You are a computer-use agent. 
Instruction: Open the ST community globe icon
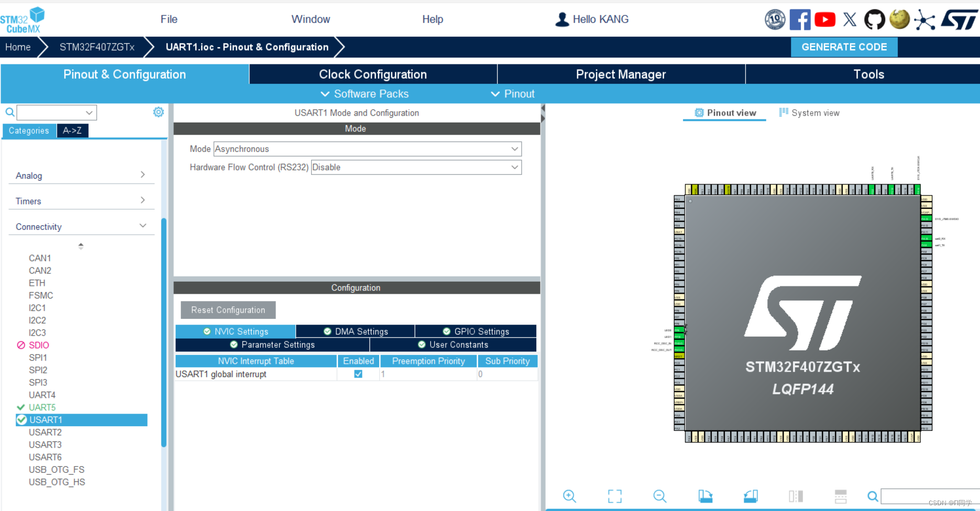[900, 19]
